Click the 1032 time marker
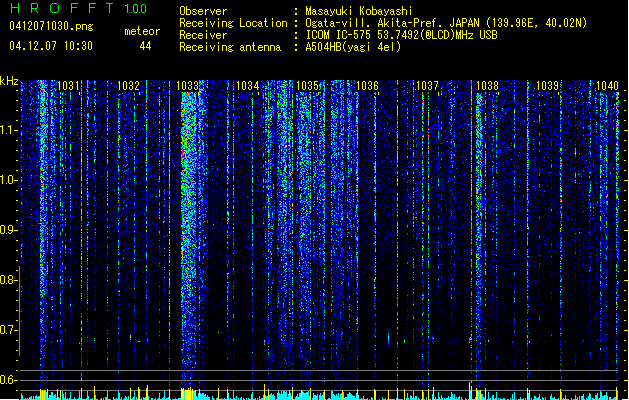 point(128,86)
